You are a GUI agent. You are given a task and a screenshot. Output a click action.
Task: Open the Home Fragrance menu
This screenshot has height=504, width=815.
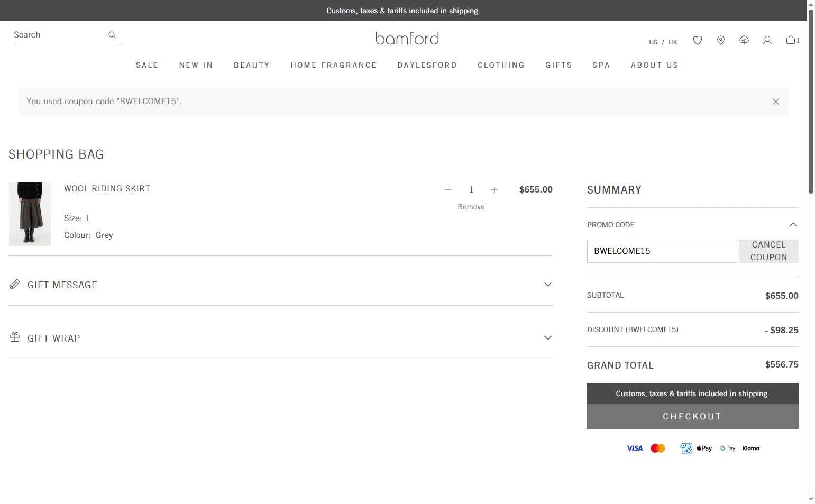coord(334,65)
